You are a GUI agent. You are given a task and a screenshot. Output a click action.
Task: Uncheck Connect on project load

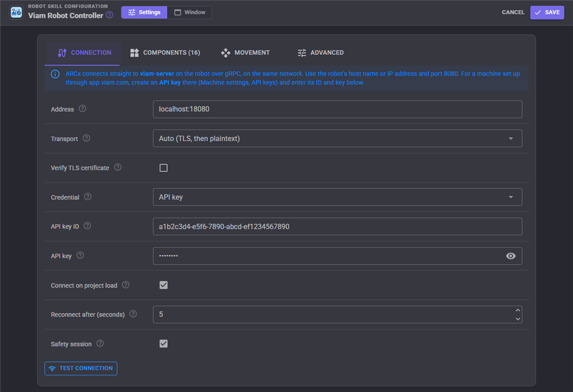click(163, 285)
